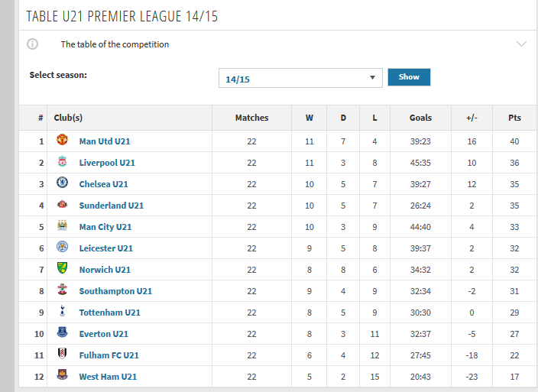Open the season 14/15 dropdown
Image resolution: width=538 pixels, height=392 pixels.
(x=300, y=78)
